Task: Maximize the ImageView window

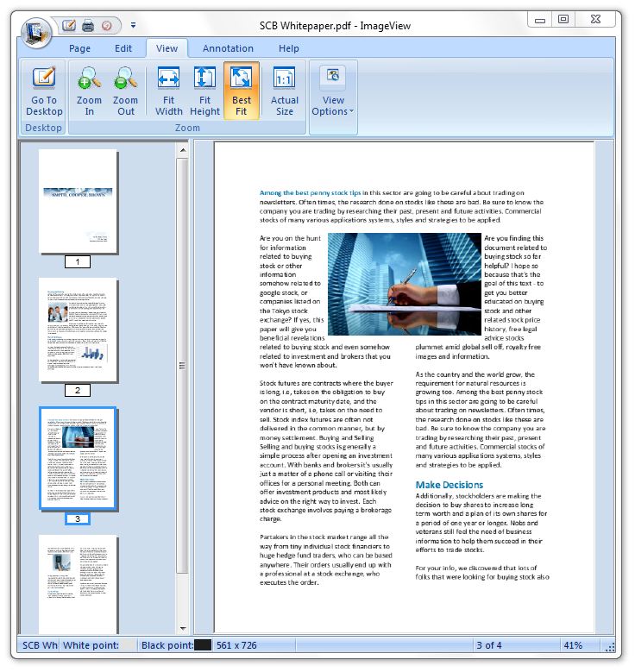Action: pos(563,19)
